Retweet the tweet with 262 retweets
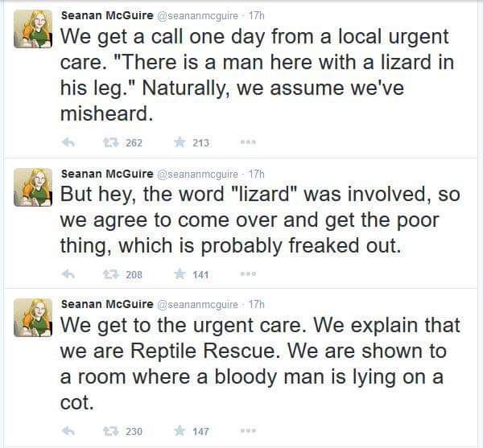 (111, 142)
